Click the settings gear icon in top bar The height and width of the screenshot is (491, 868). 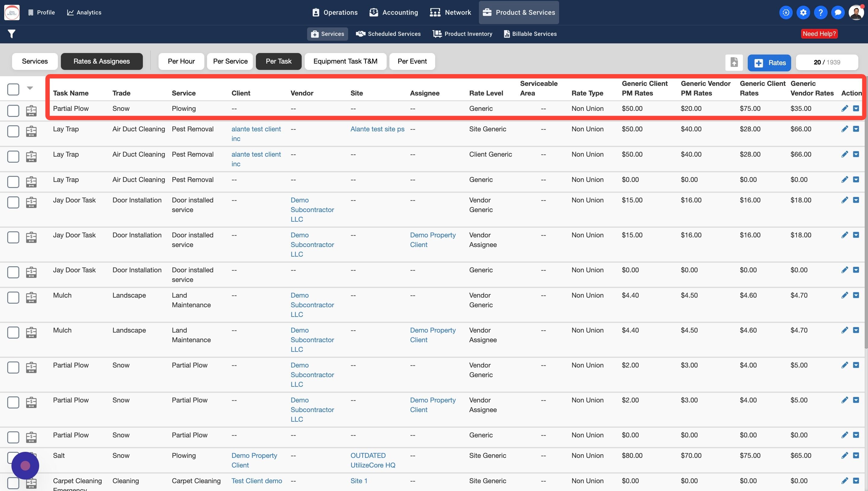(803, 12)
